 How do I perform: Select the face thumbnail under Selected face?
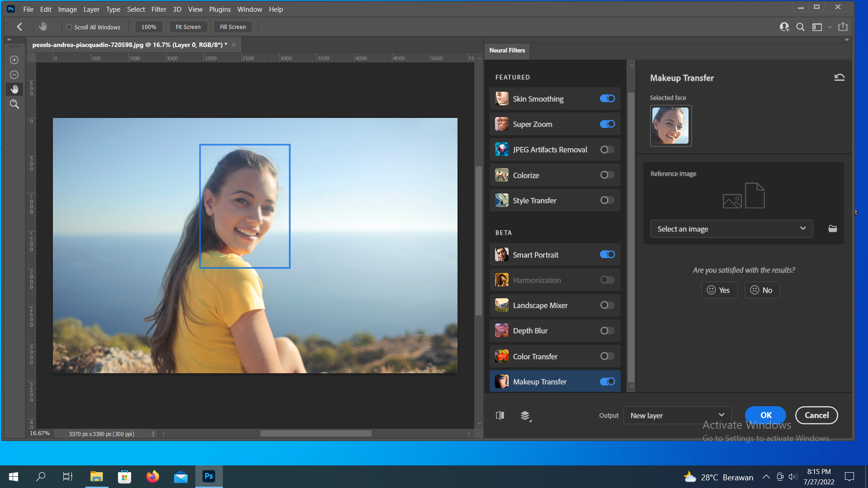670,126
